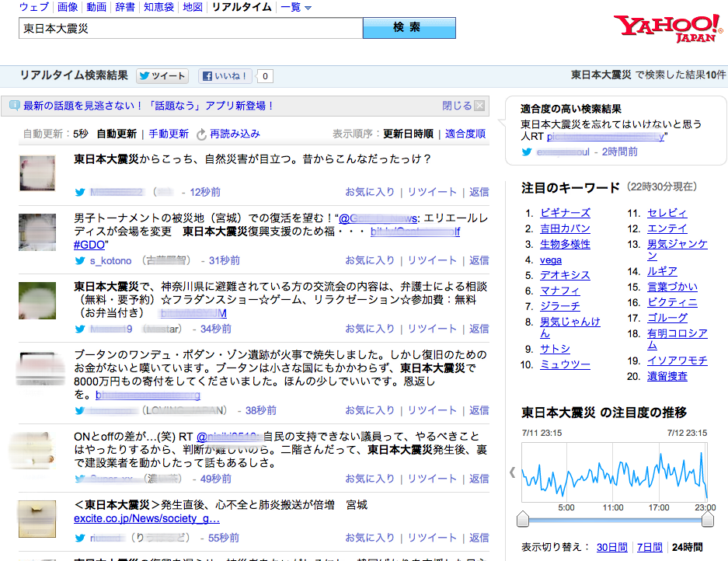Switch to the 画像 search tab

[68, 7]
